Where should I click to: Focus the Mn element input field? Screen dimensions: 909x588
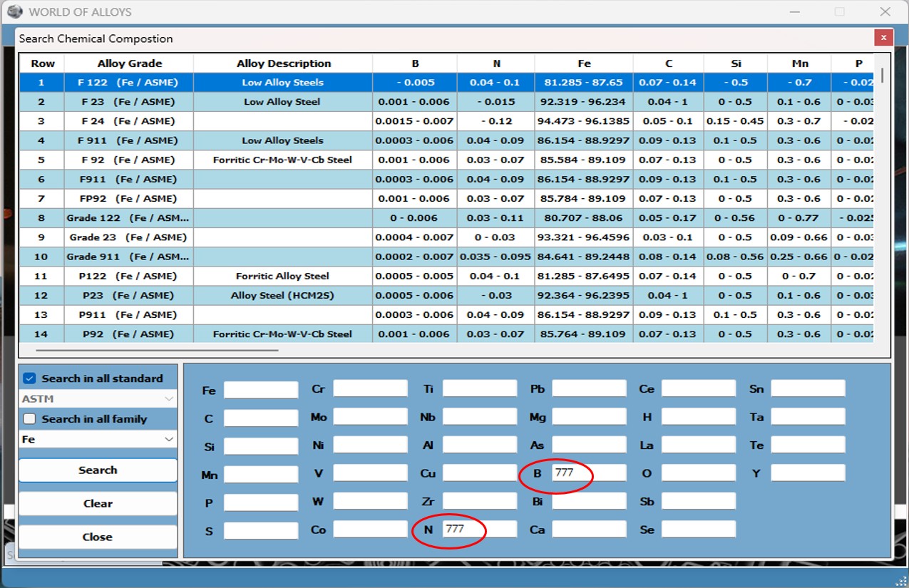click(x=261, y=474)
